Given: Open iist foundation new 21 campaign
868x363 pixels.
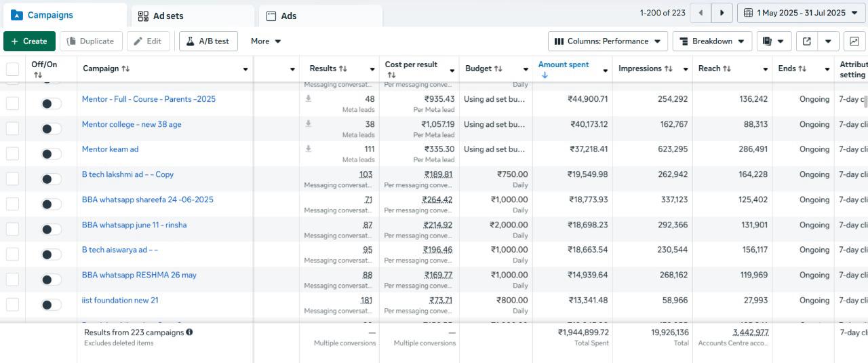Looking at the screenshot, I should click(x=120, y=300).
